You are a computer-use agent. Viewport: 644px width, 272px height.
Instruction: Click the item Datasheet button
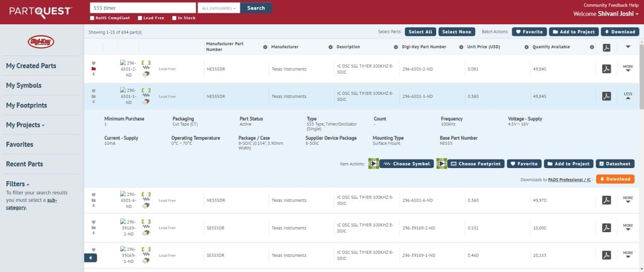(615, 163)
